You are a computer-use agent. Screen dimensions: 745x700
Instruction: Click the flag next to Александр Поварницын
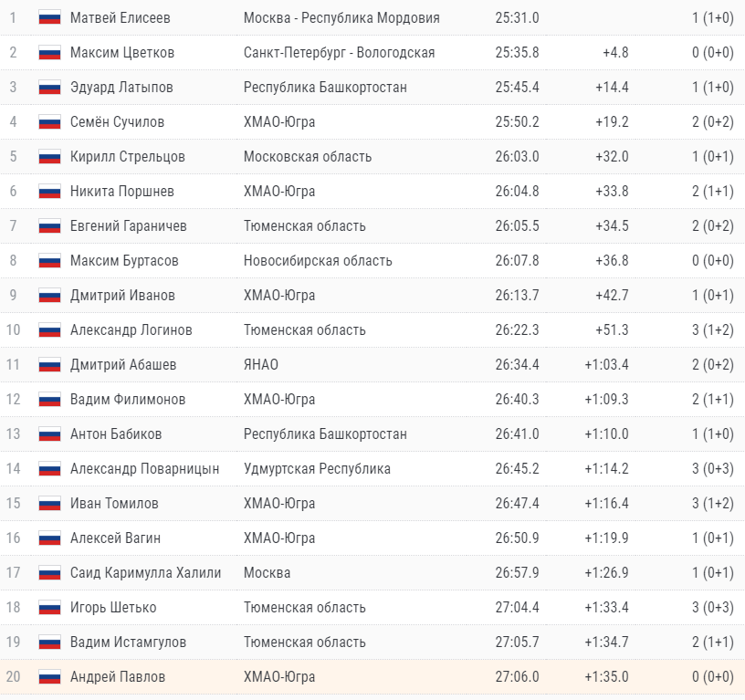[x=49, y=469]
